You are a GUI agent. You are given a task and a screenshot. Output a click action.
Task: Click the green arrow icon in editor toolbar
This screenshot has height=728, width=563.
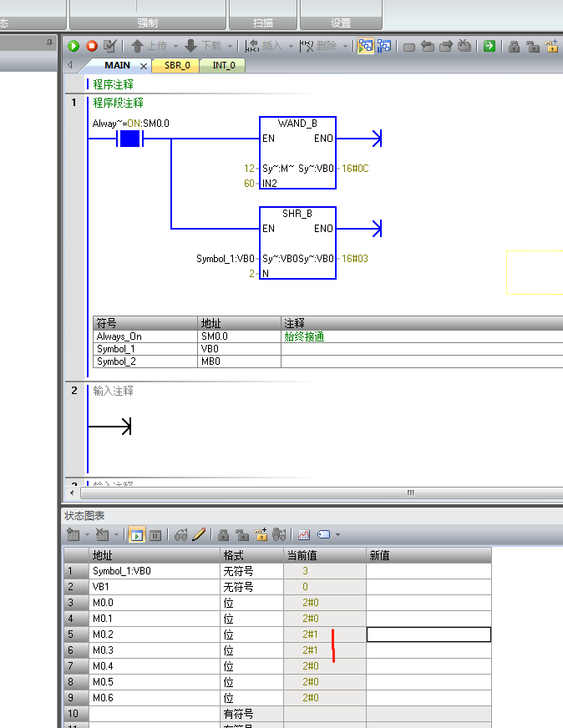pyautogui.click(x=489, y=46)
